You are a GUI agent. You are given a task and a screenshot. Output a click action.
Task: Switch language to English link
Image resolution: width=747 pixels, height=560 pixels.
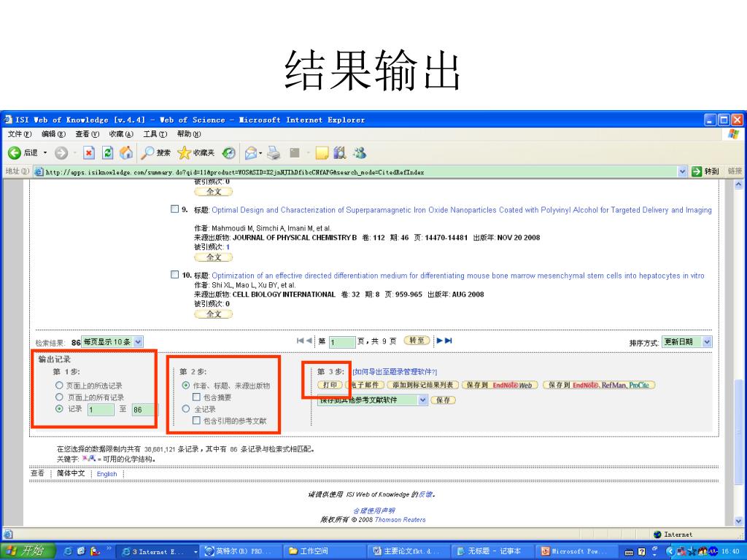pyautogui.click(x=107, y=474)
